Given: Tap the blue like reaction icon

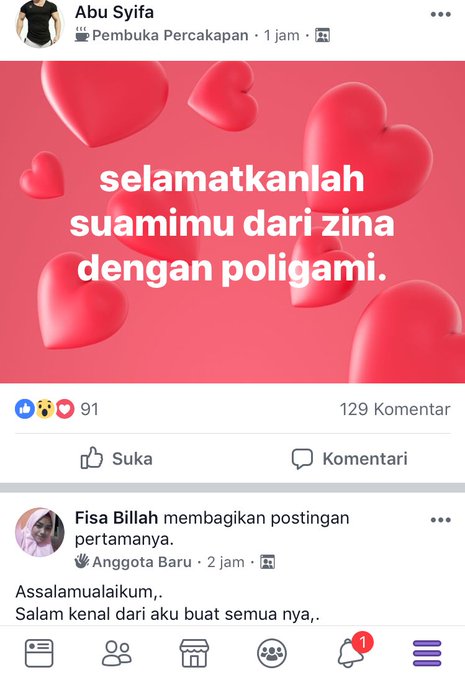Looking at the screenshot, I should (x=25, y=409).
